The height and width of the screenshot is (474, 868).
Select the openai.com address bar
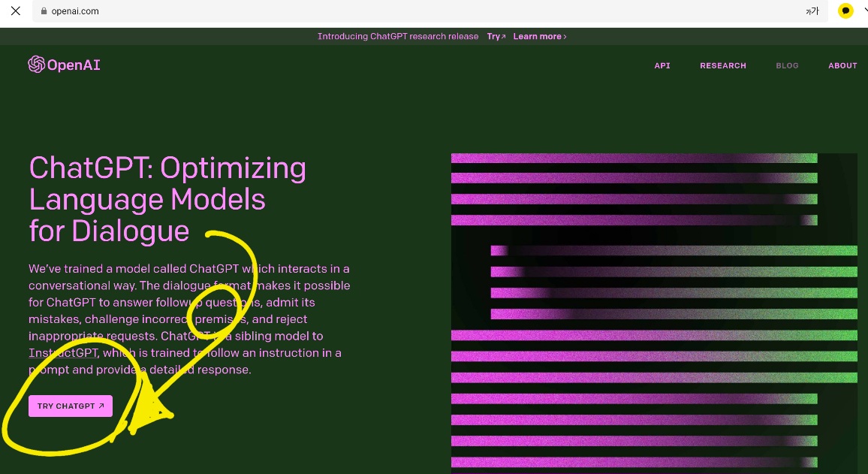[x=429, y=11]
